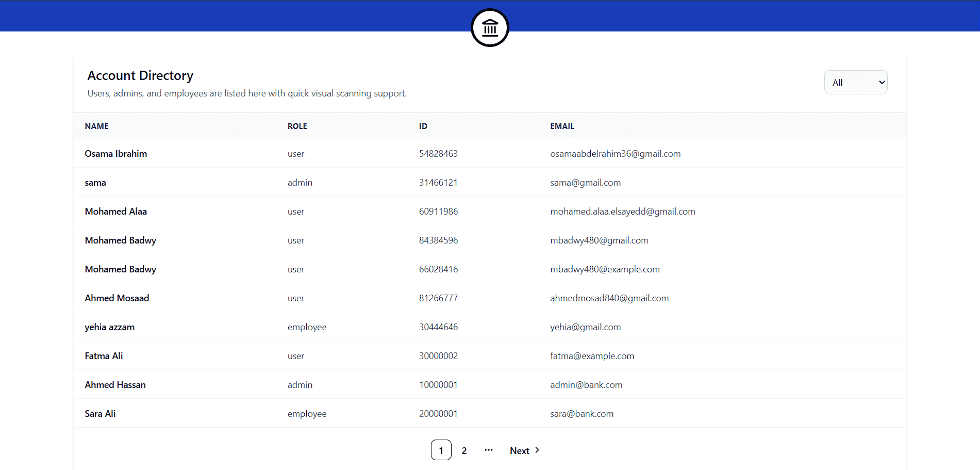Click email sama@gmail.com
This screenshot has height=470, width=980.
(586, 183)
